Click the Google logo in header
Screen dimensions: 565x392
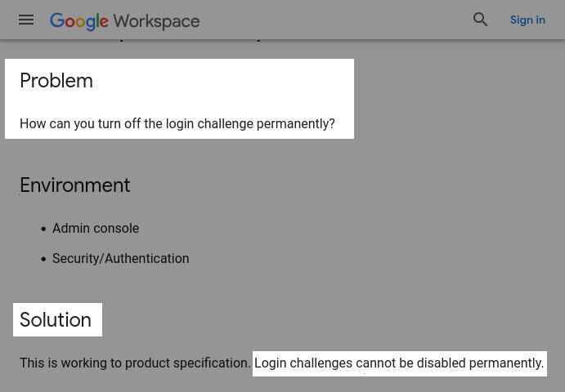[79, 20]
